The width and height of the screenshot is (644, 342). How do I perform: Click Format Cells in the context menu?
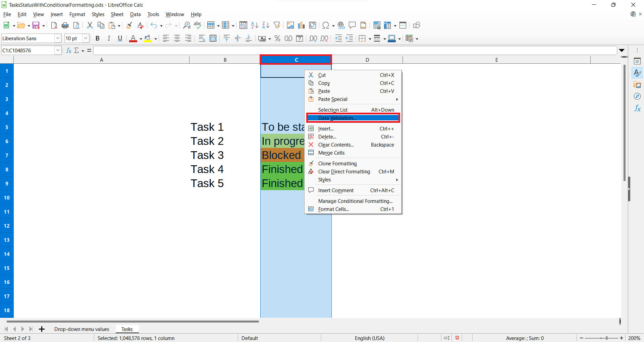pos(354,209)
